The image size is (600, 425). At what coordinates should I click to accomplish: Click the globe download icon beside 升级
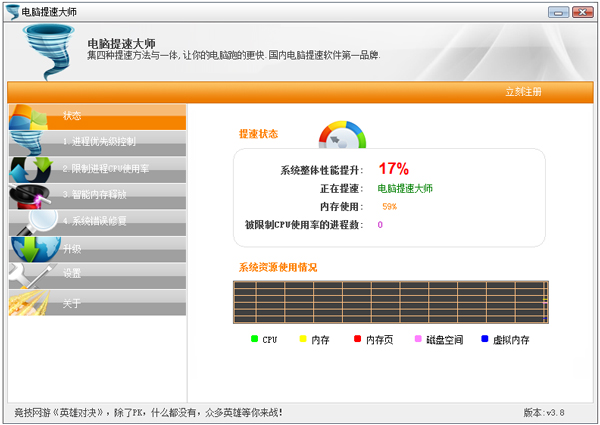[35, 249]
